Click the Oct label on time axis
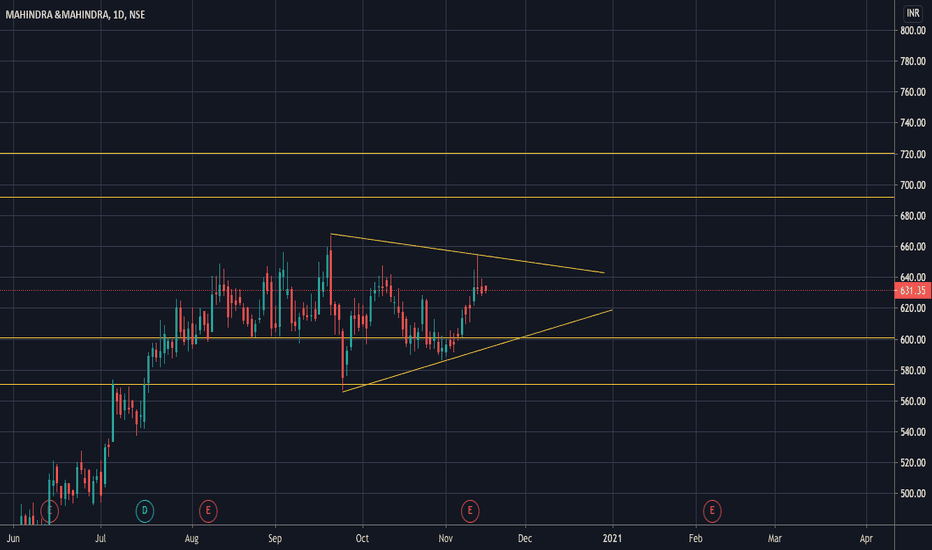 pyautogui.click(x=362, y=539)
